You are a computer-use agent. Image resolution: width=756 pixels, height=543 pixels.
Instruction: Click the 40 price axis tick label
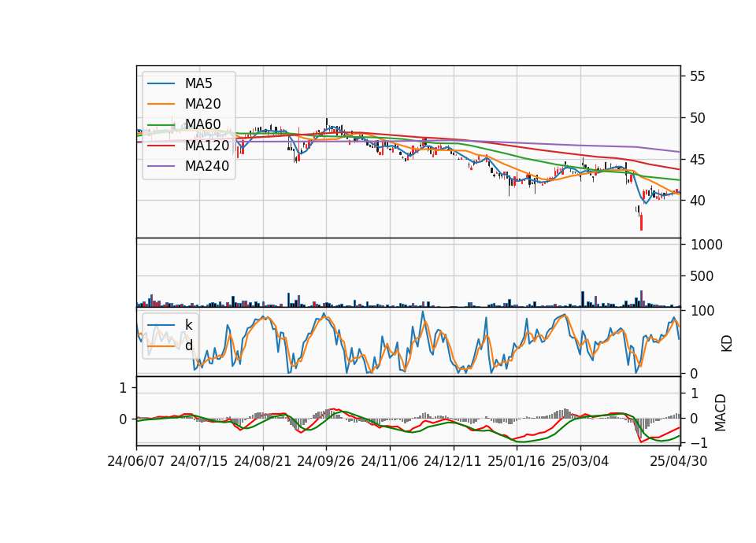coord(697,201)
